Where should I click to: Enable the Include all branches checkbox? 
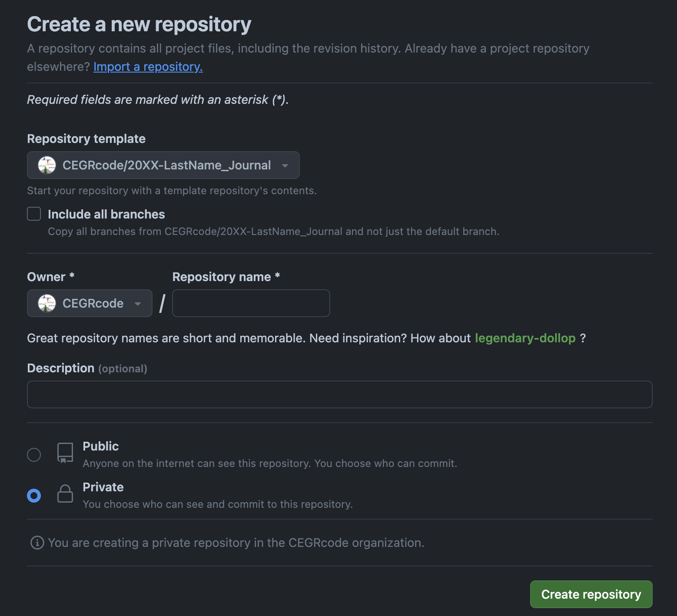34,214
